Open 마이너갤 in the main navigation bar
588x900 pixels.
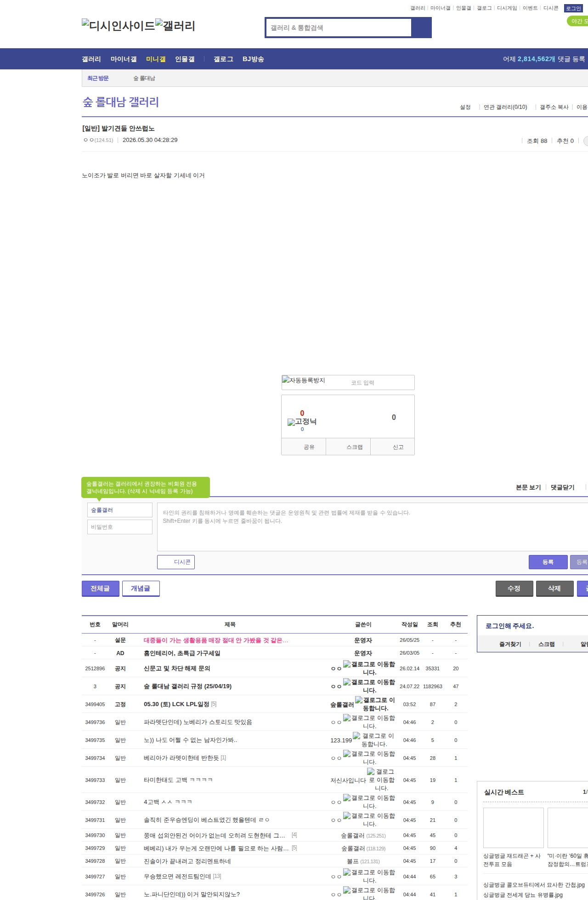coord(124,59)
